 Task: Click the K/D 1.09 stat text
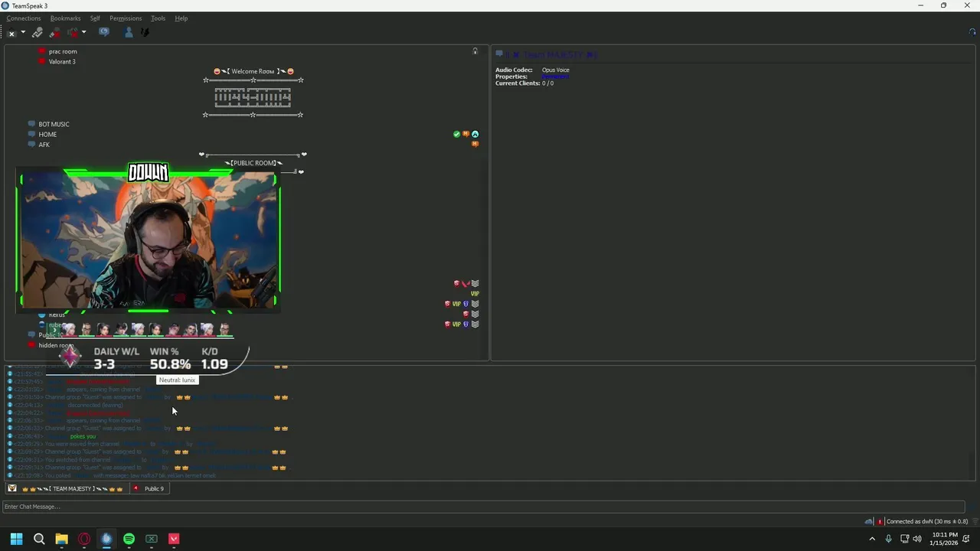(214, 358)
